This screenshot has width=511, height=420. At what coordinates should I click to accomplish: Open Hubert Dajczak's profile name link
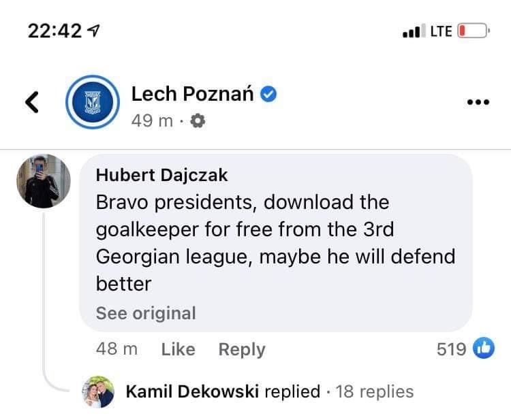tap(161, 174)
